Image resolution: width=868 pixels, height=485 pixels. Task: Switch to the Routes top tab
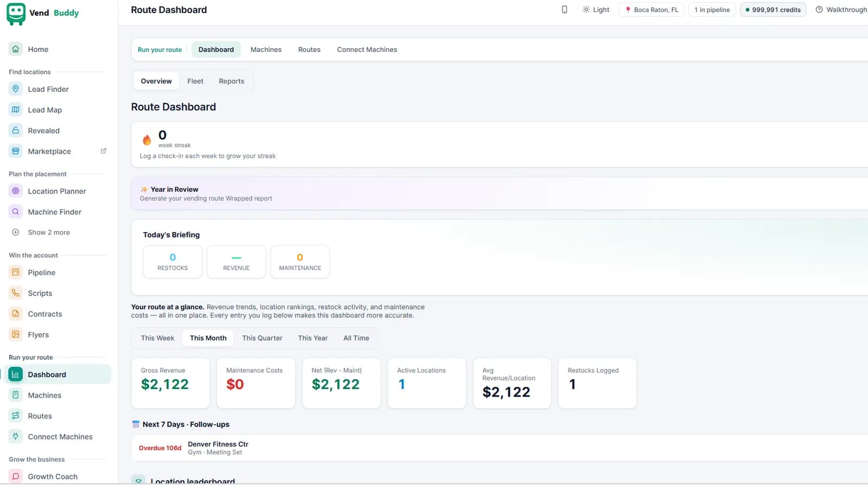tap(309, 49)
